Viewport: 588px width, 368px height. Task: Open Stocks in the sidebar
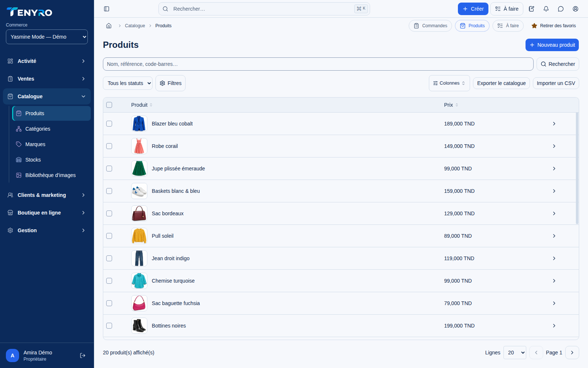51,160
